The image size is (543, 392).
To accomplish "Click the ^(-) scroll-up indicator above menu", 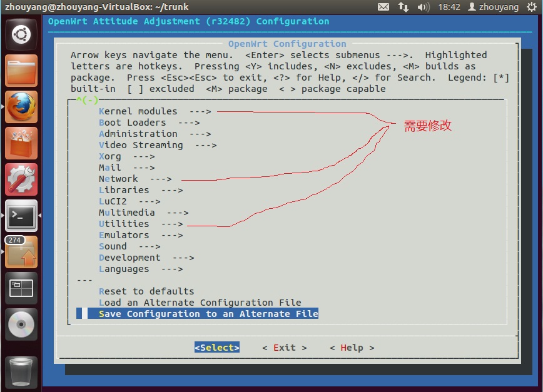I will tap(88, 100).
